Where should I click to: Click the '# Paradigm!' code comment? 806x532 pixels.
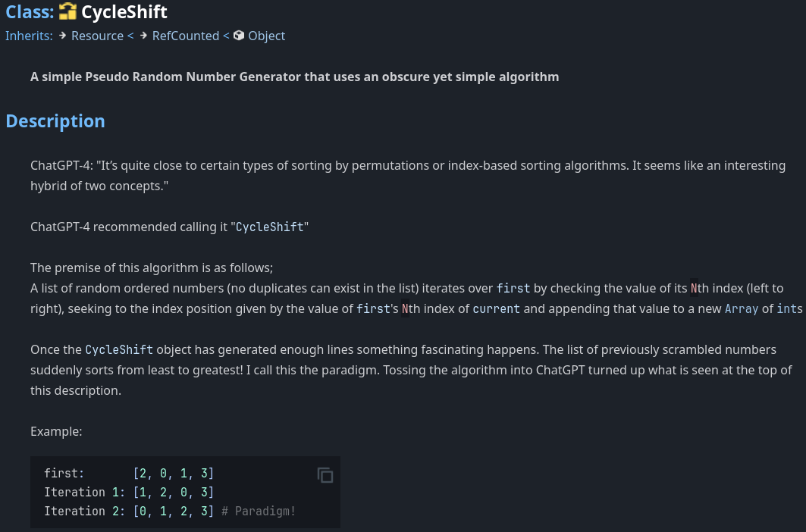pyautogui.click(x=259, y=511)
